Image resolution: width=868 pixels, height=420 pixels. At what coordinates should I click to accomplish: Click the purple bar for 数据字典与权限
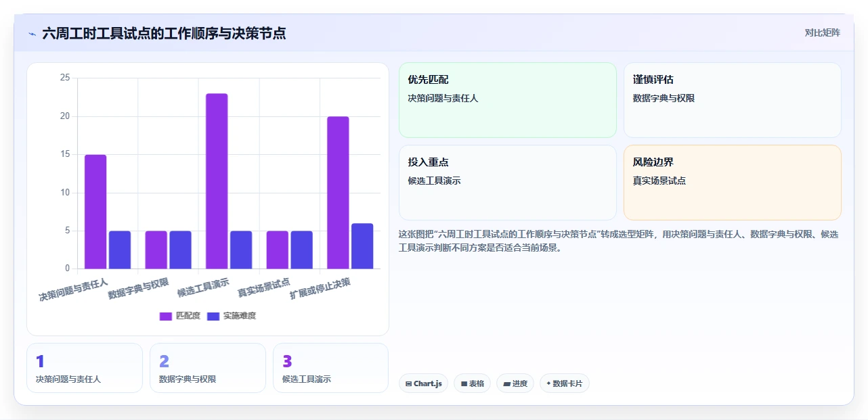(x=156, y=250)
